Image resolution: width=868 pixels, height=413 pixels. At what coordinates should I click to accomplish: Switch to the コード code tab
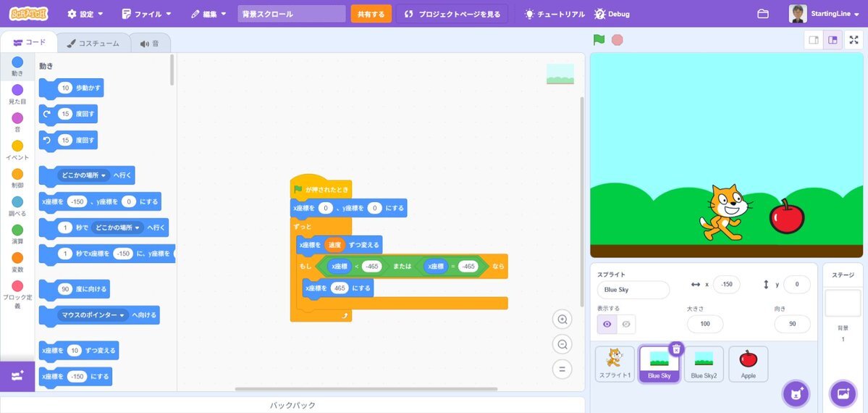pyautogui.click(x=29, y=43)
